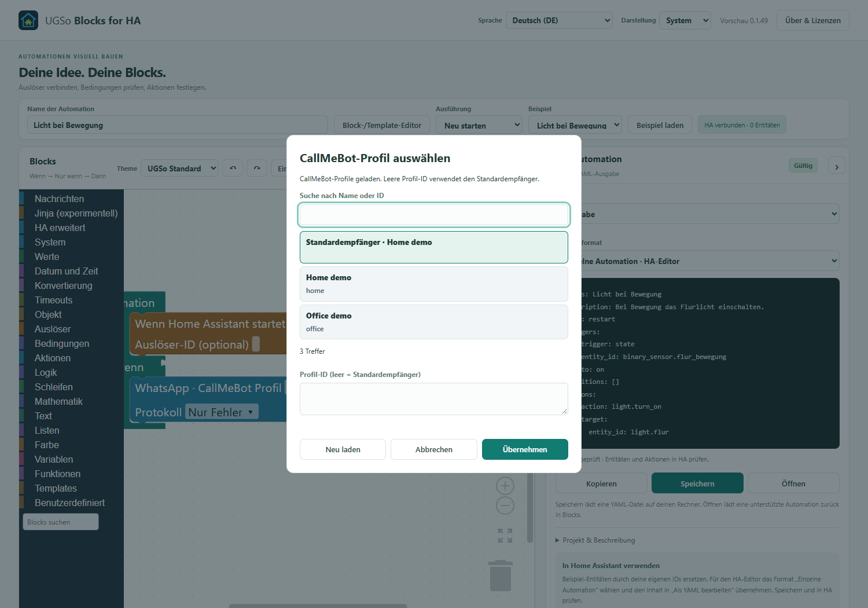Choose the Office demo profile
This screenshot has height=608, width=868.
[434, 322]
